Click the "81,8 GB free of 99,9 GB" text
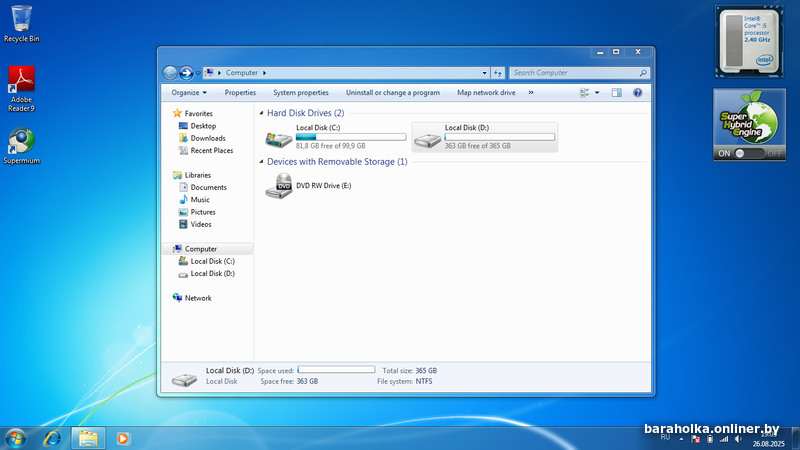This screenshot has width=800, height=450. pyautogui.click(x=331, y=146)
